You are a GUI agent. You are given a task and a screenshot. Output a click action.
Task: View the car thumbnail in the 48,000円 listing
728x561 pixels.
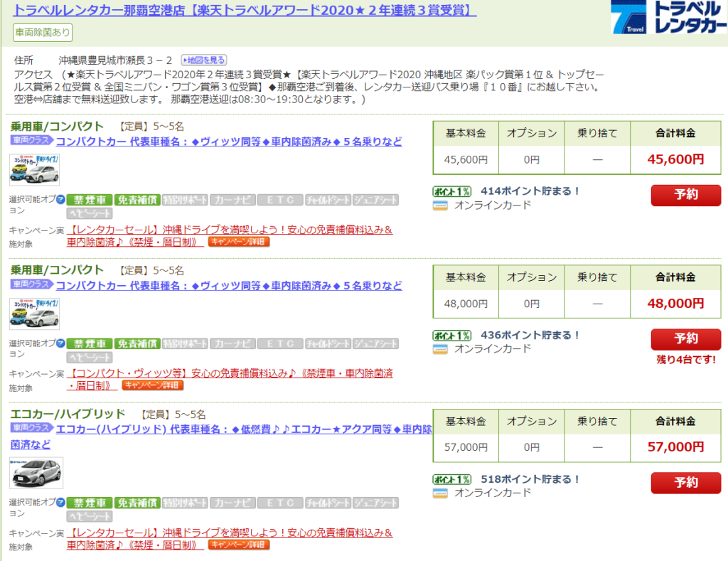tap(35, 314)
